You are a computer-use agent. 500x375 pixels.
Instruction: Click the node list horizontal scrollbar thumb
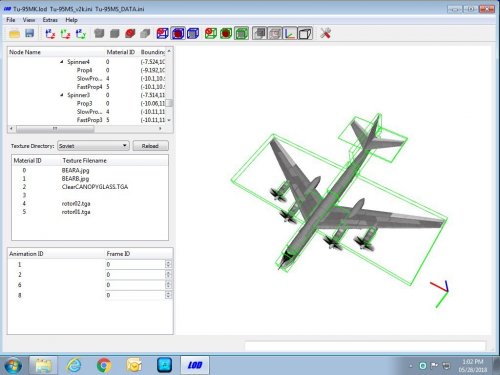[55, 129]
